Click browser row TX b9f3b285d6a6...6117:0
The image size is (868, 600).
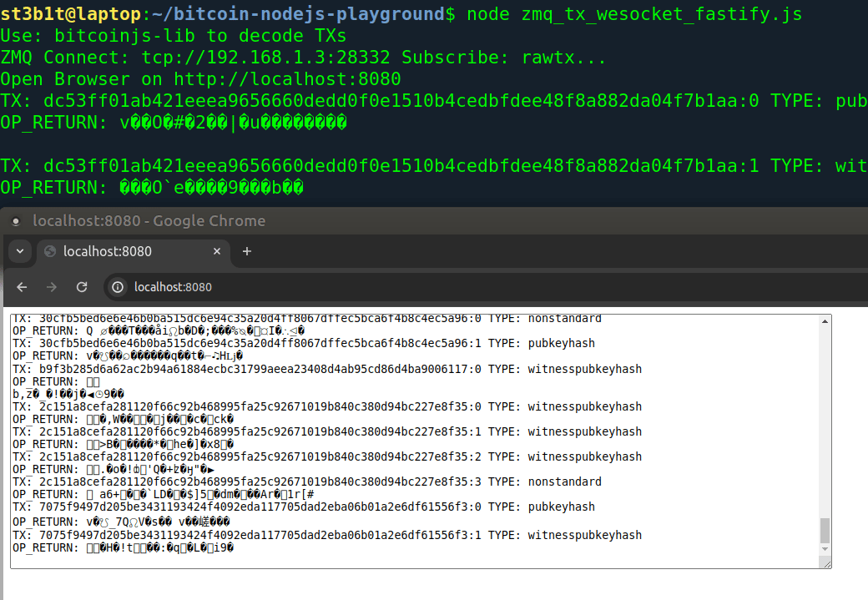327,369
